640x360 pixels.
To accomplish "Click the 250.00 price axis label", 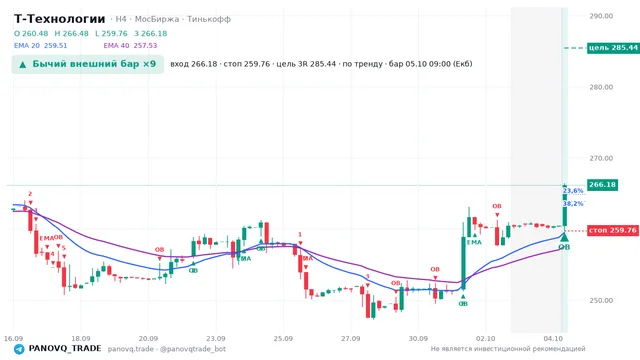I will click(x=601, y=300).
